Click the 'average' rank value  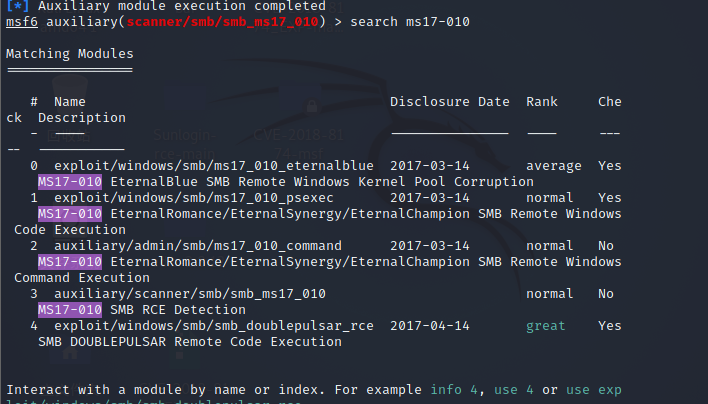coord(554,166)
